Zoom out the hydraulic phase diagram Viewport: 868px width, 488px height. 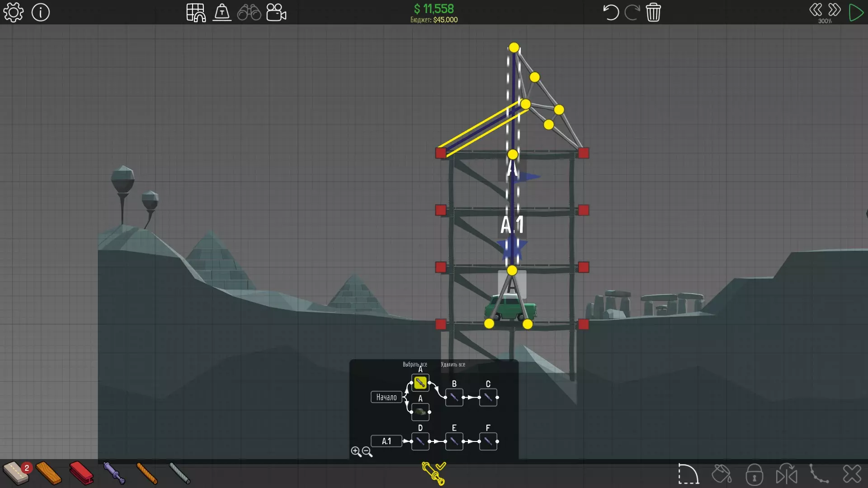(368, 451)
